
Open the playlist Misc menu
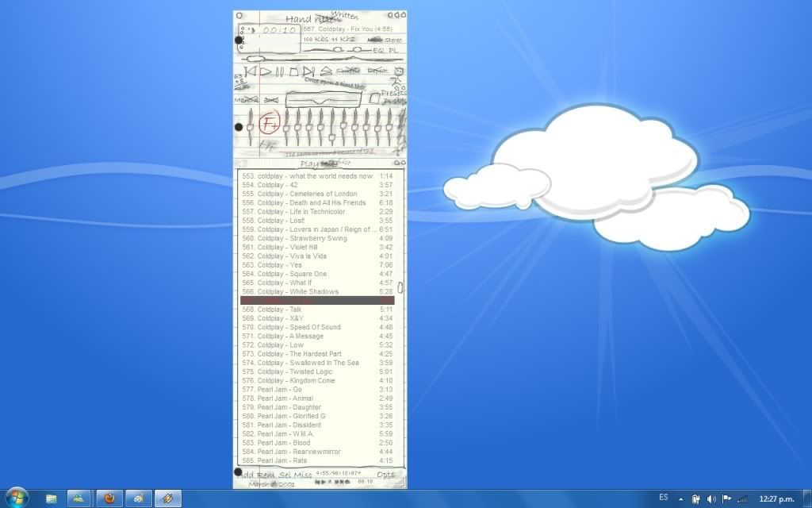point(302,475)
